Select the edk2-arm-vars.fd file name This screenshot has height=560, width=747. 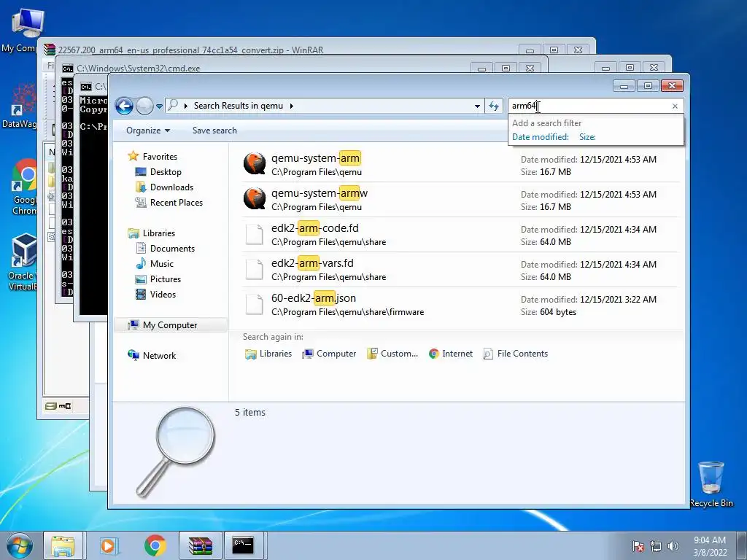tap(312, 263)
